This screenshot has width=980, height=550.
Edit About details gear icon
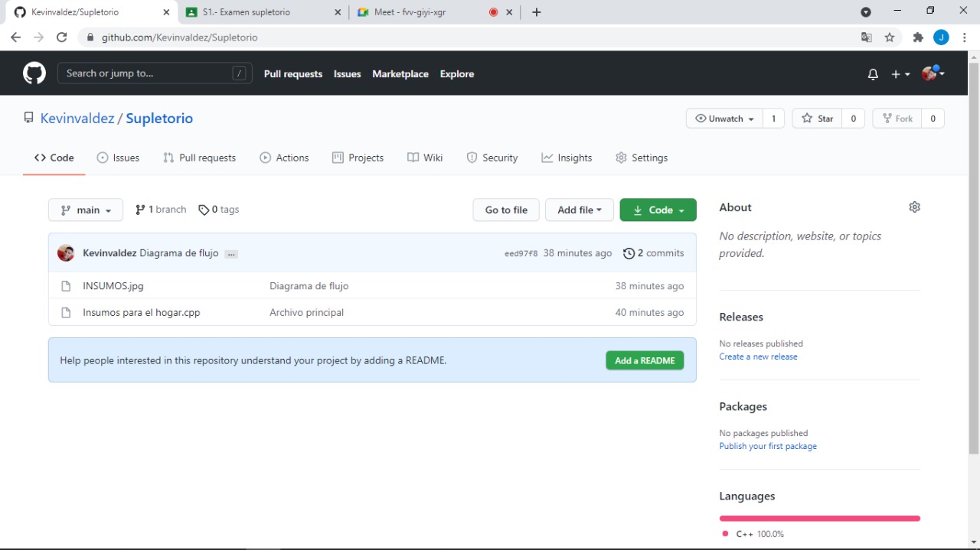pyautogui.click(x=914, y=207)
